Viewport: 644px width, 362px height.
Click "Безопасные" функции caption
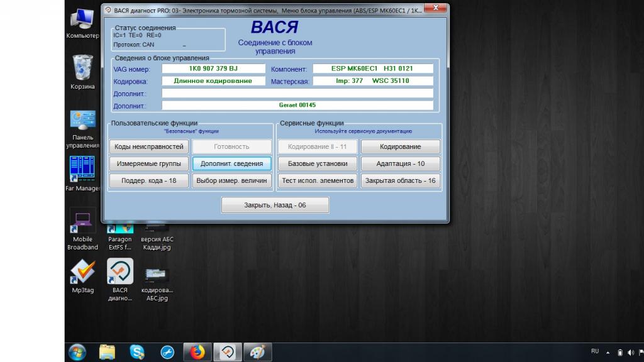(191, 131)
